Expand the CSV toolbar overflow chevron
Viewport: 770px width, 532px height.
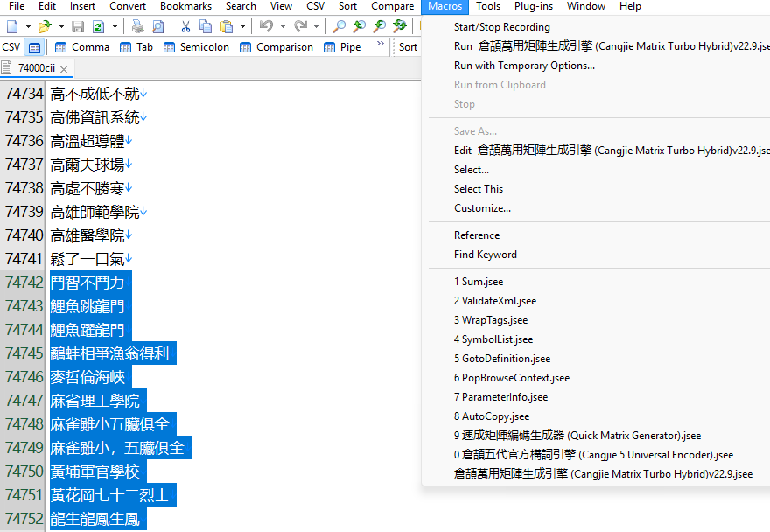click(x=381, y=44)
